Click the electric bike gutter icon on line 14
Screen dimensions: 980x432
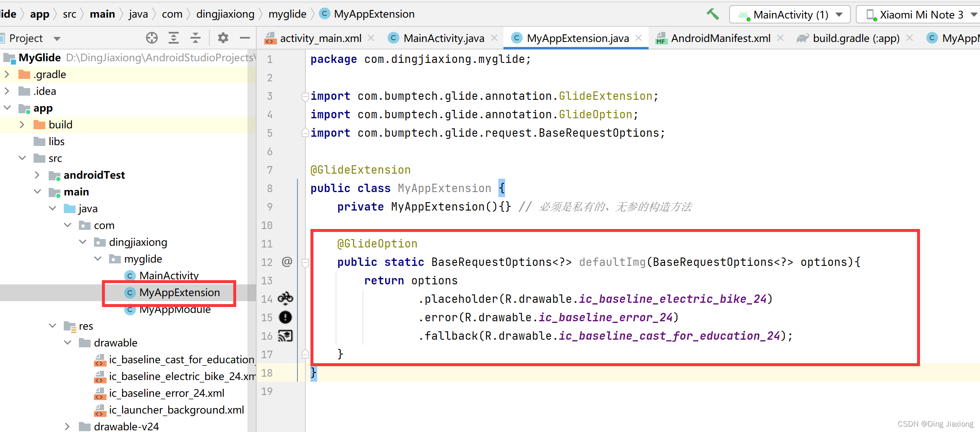(x=285, y=299)
